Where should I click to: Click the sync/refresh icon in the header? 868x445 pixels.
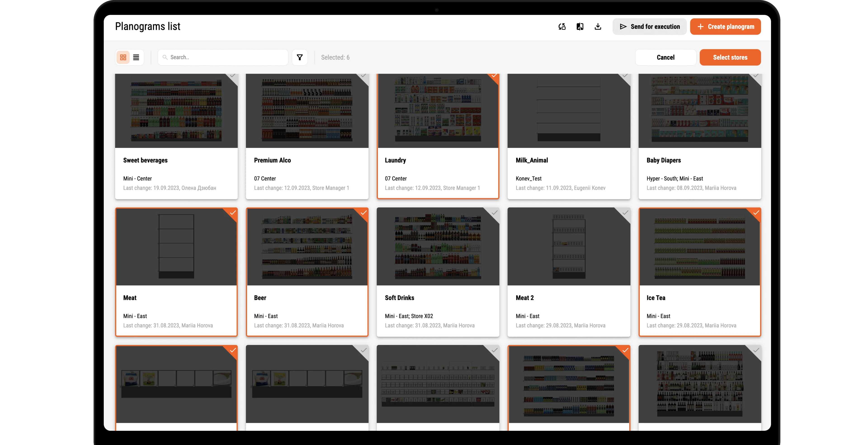click(562, 26)
